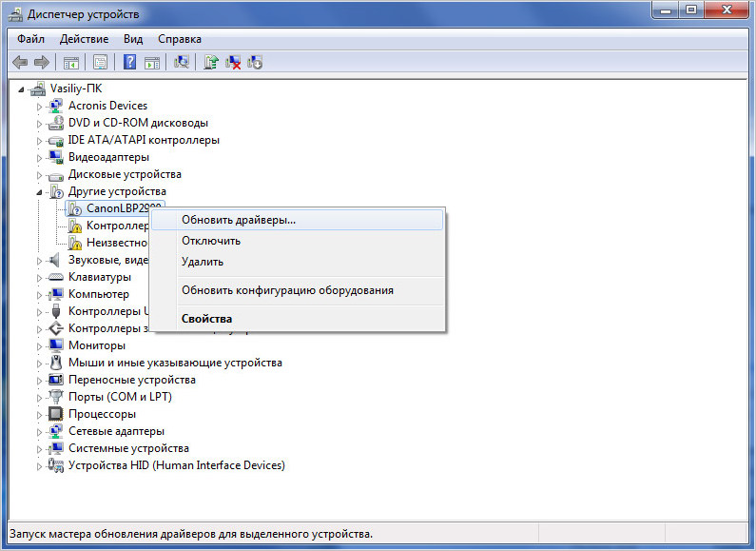Click the scan for hardware changes icon
Screen dimensions: 756x551
pos(182,62)
